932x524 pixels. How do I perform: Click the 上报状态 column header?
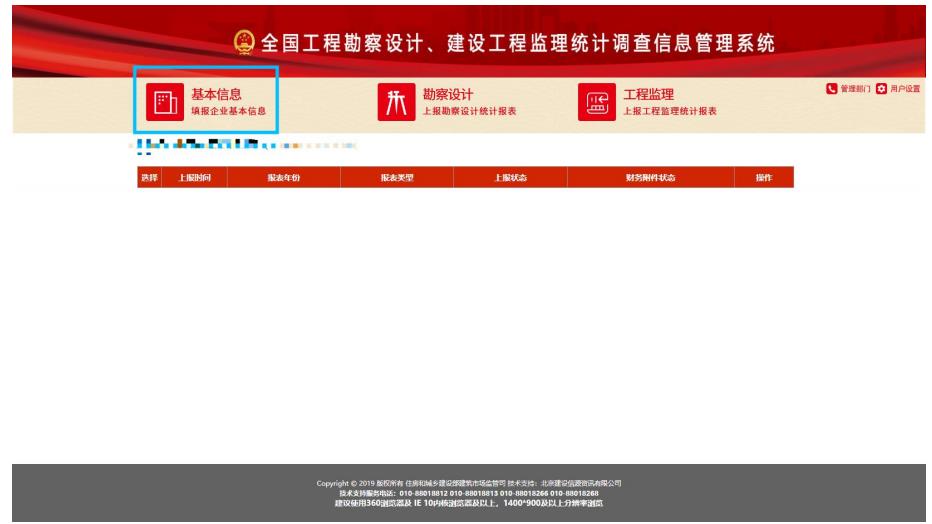(510, 177)
